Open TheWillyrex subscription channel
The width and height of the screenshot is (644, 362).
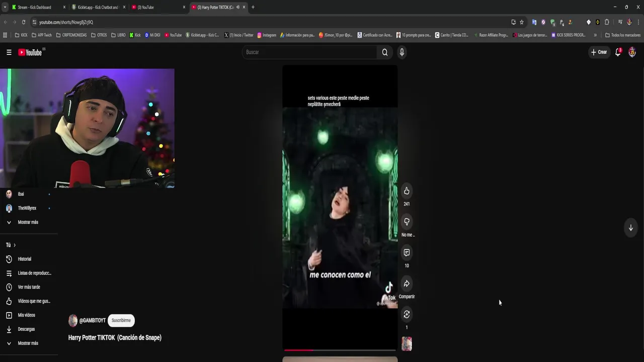click(x=28, y=208)
